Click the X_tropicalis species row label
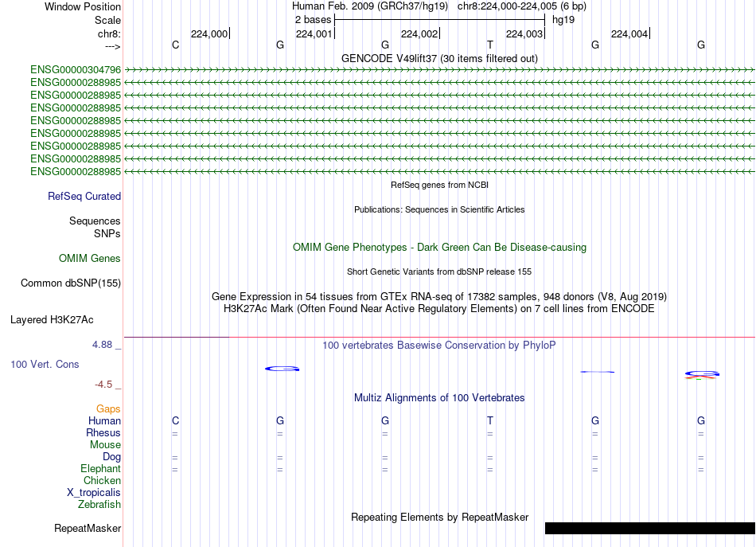This screenshot has height=547, width=756. point(94,493)
